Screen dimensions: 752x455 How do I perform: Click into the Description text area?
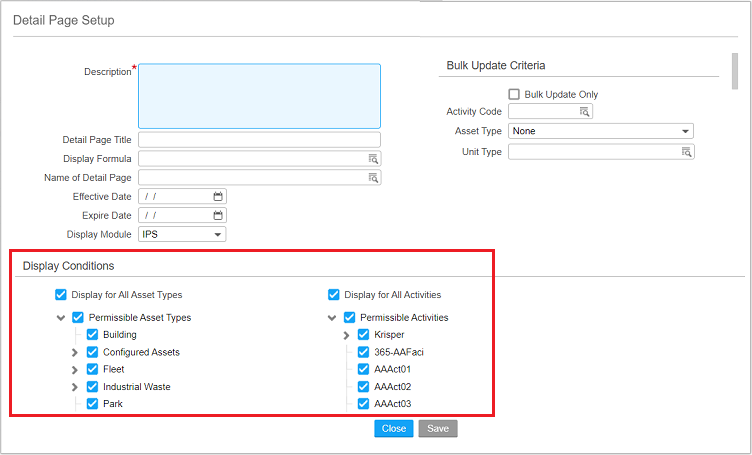click(x=259, y=95)
